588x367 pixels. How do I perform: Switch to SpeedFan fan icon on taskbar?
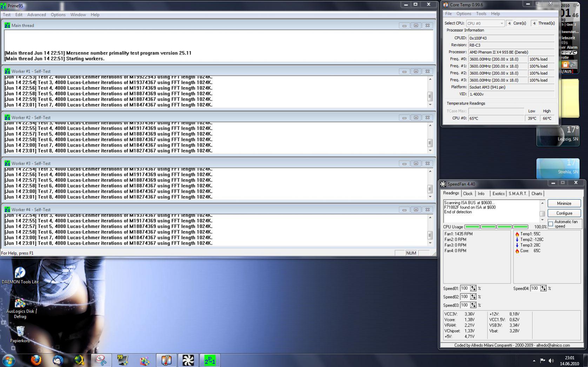click(188, 360)
